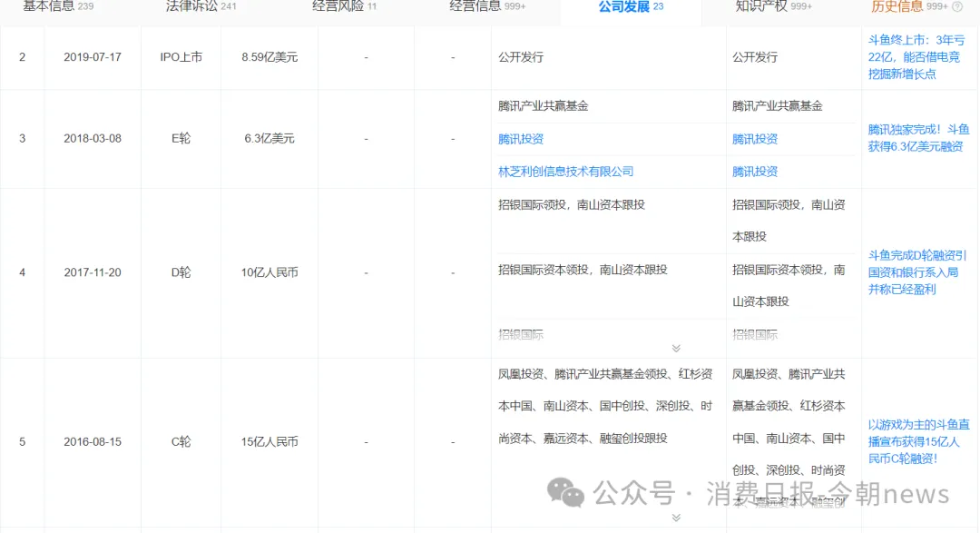Open news link 斗鱼完成D轮融资
The width and height of the screenshot is (980, 533).
[x=916, y=272]
